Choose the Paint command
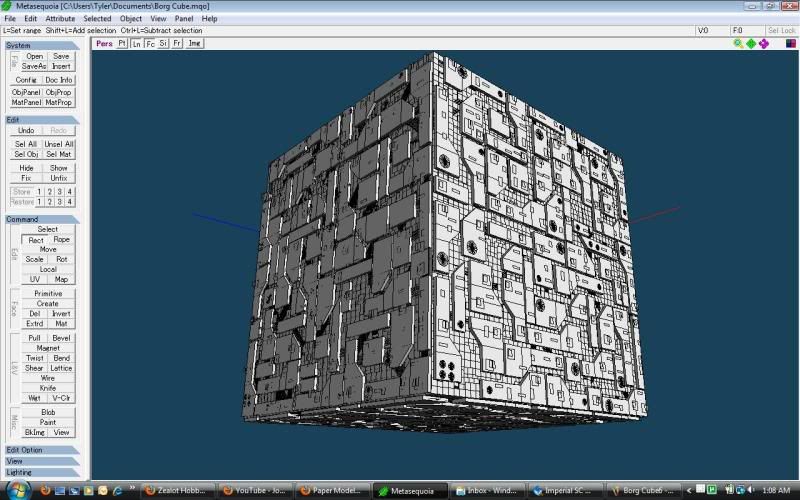Image resolution: width=800 pixels, height=500 pixels. coord(48,422)
